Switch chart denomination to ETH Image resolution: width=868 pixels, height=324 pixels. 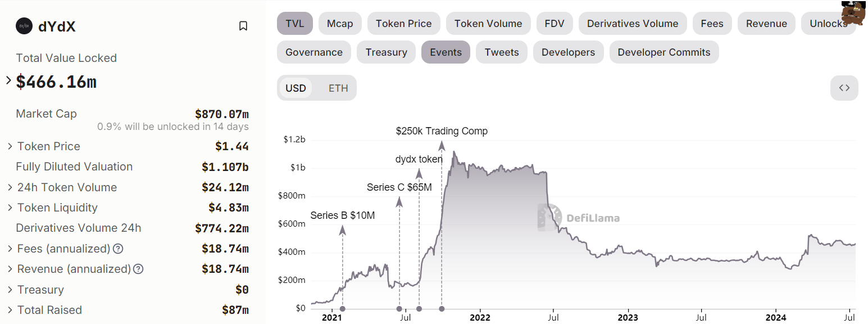pos(338,88)
